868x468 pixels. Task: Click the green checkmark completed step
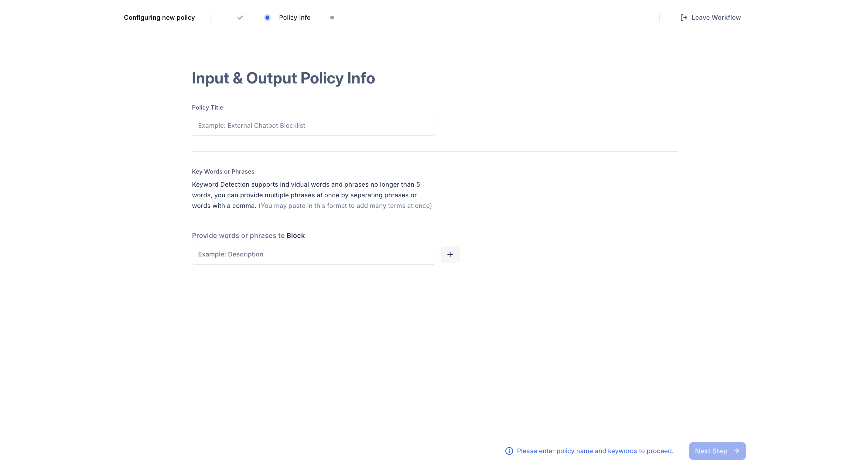pos(240,18)
